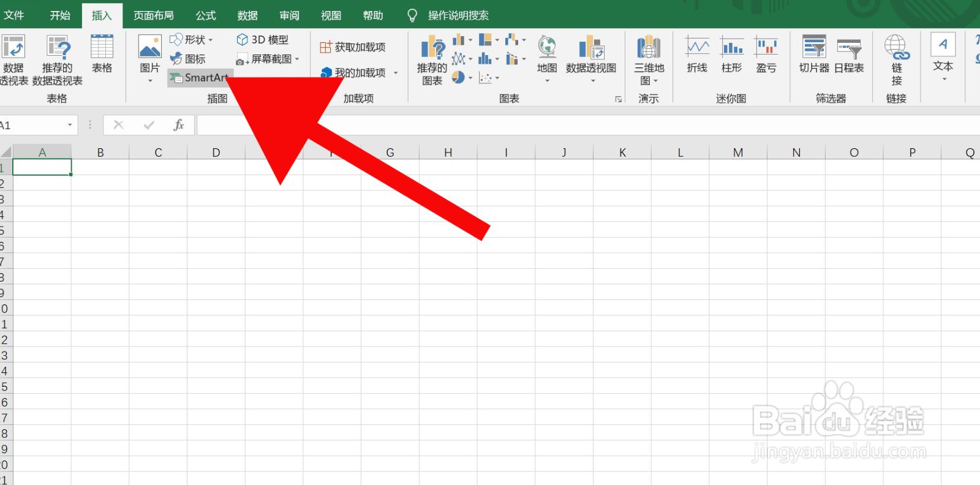Expand the Screenshot (屏幕截图) dropdown arrow
Viewport: 980px width, 485px height.
(x=297, y=59)
